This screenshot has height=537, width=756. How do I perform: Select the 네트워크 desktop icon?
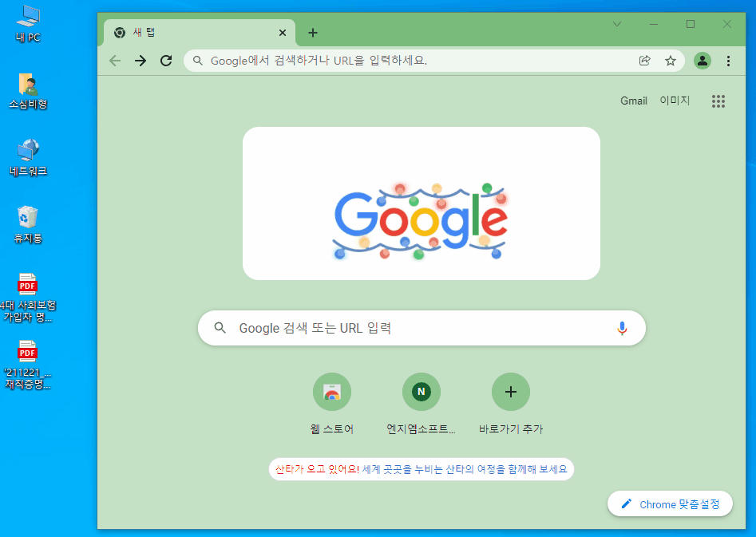click(x=28, y=158)
